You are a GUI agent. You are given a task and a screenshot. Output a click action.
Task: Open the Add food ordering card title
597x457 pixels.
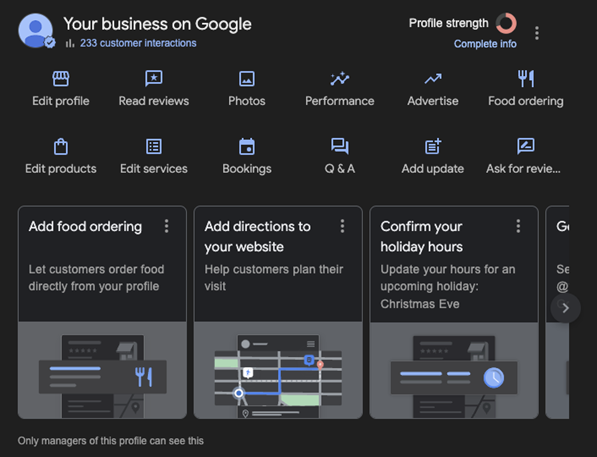[85, 227]
